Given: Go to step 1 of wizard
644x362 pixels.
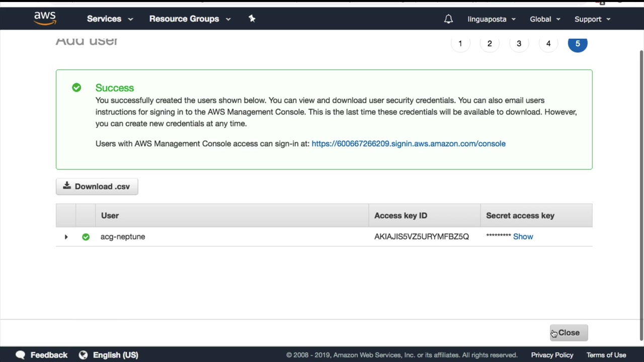Looking at the screenshot, I should (460, 44).
